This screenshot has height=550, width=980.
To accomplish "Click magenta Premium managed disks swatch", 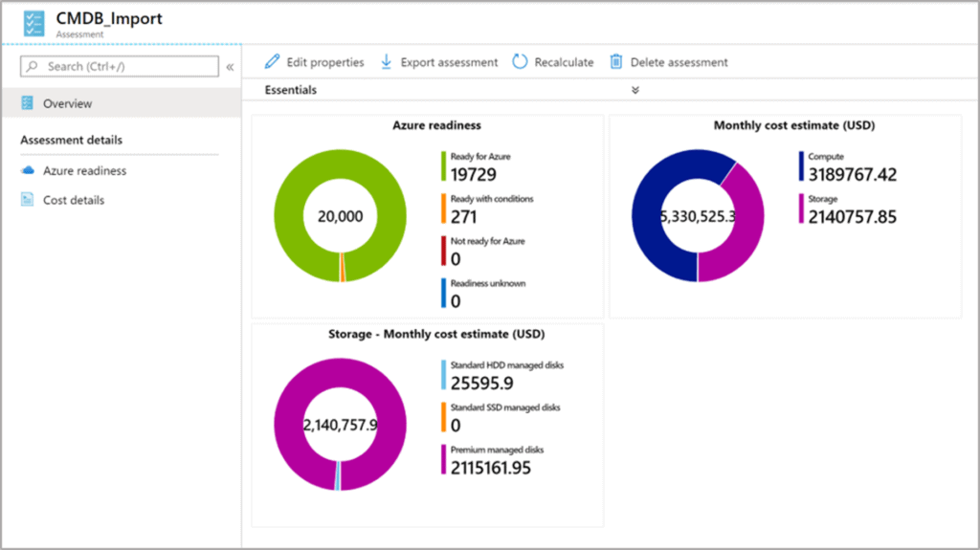I will 443,459.
